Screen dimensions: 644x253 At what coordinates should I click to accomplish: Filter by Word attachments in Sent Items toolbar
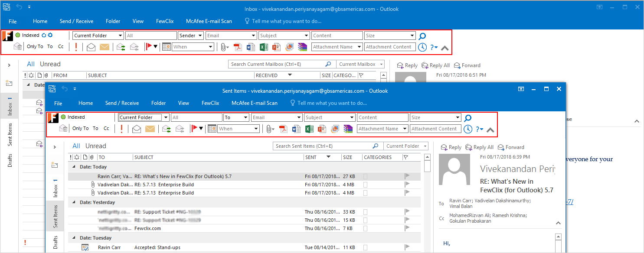click(x=297, y=129)
